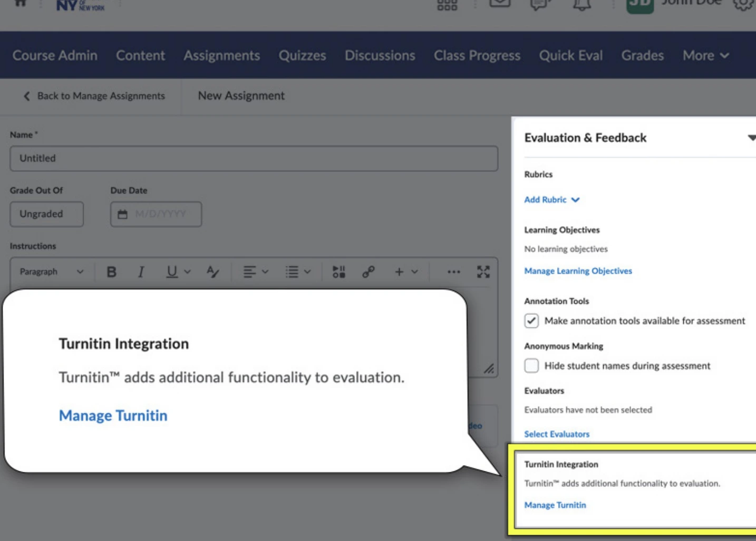Viewport: 756px width, 541px height.
Task: Collapse the Evaluation & Feedback section
Action: click(x=751, y=138)
